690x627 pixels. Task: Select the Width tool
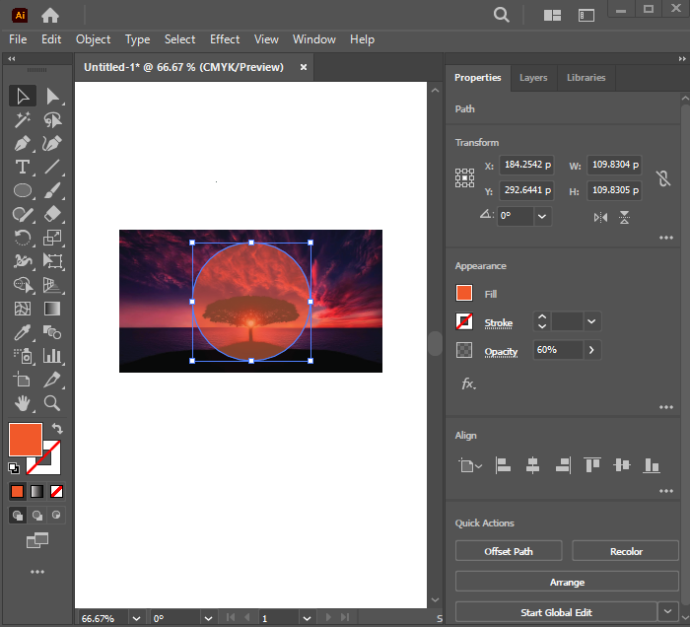point(22,261)
